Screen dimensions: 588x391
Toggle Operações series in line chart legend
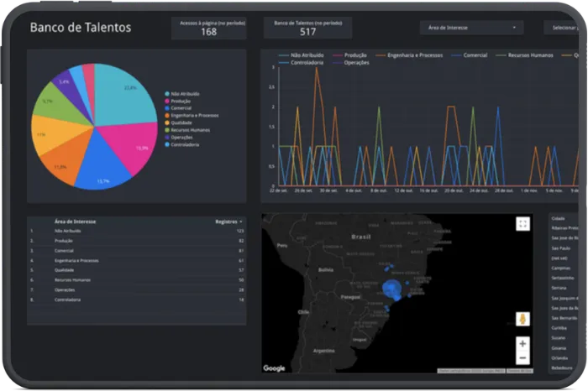(351, 63)
